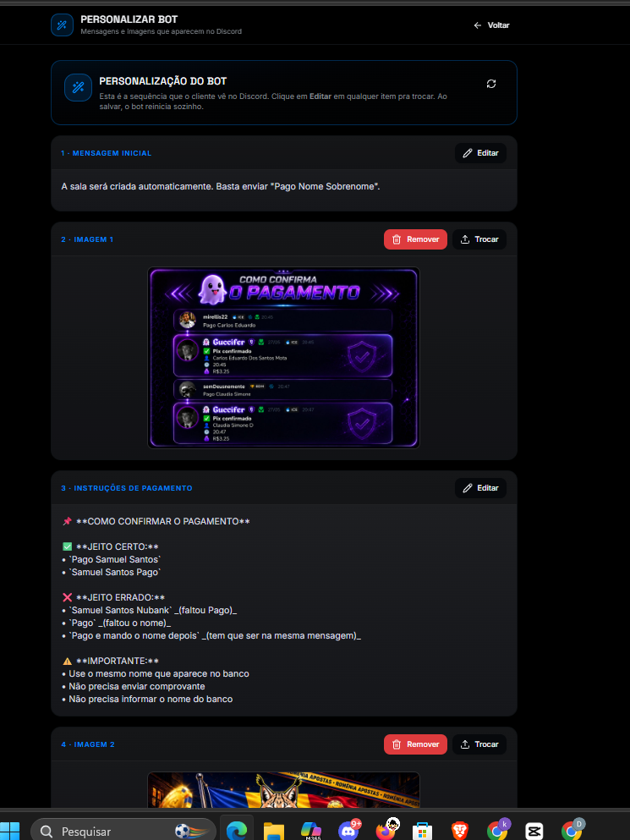Screen dimensions: 630x840
Task: Open Chrome with the 'D' profile badge
Action: pos(572,831)
